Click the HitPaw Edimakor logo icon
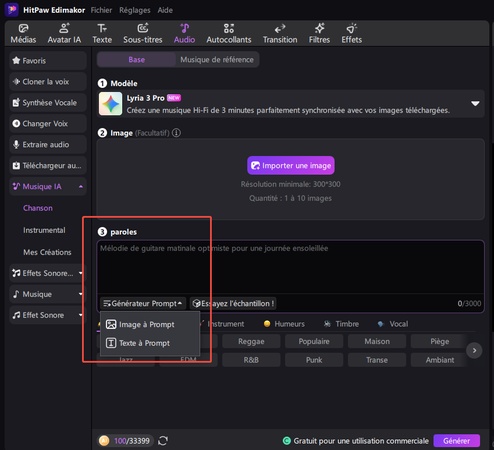This screenshot has height=450, width=494. 12,10
